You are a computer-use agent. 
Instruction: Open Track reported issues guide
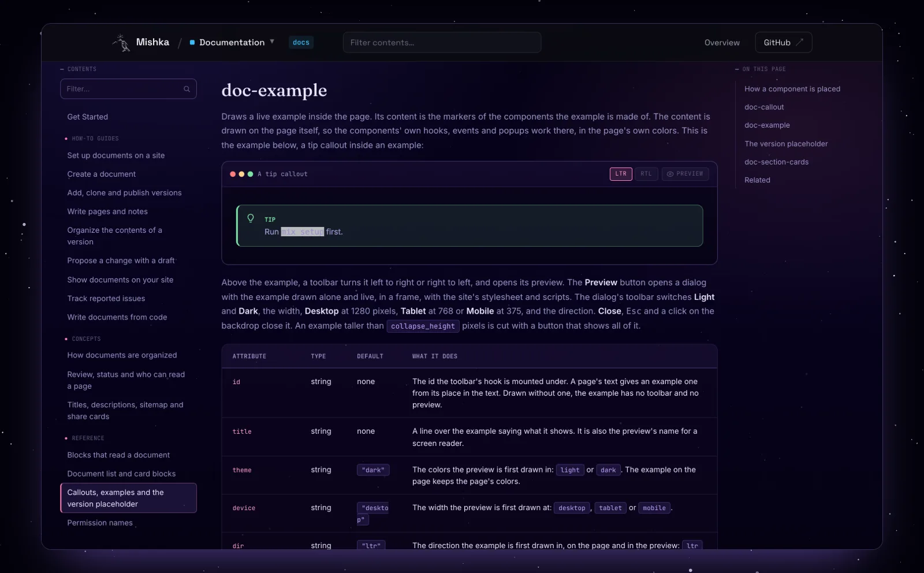coord(106,299)
